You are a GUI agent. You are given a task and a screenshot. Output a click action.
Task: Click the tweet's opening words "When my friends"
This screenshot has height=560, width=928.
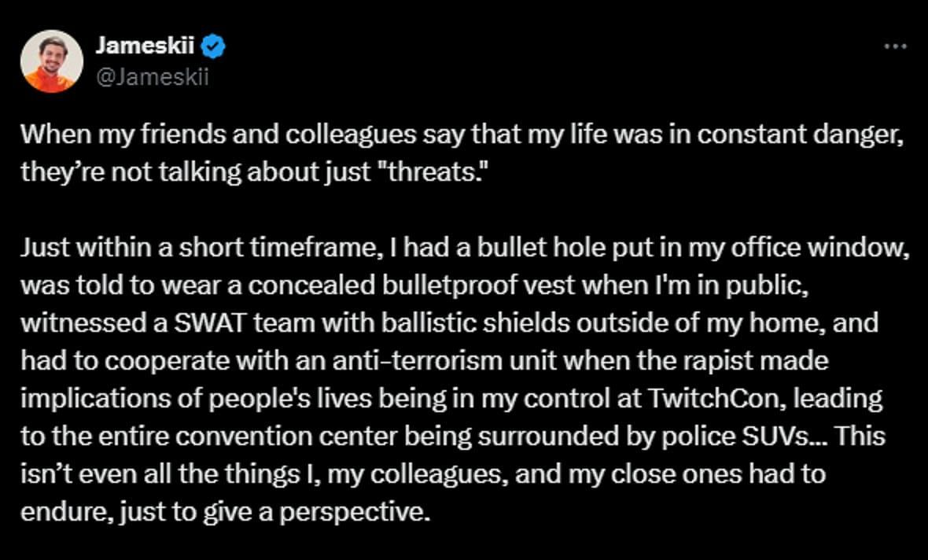(121, 135)
